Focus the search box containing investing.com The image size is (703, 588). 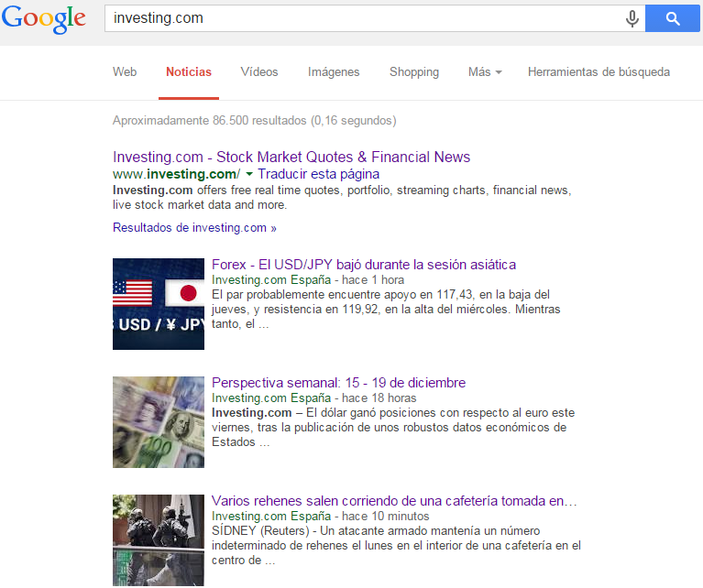(x=375, y=18)
